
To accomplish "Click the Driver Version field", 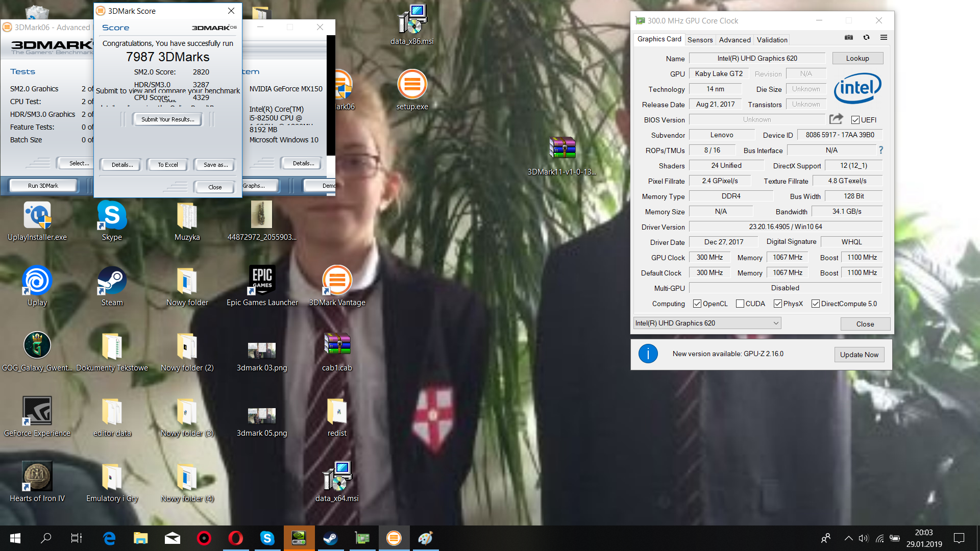I will point(786,227).
